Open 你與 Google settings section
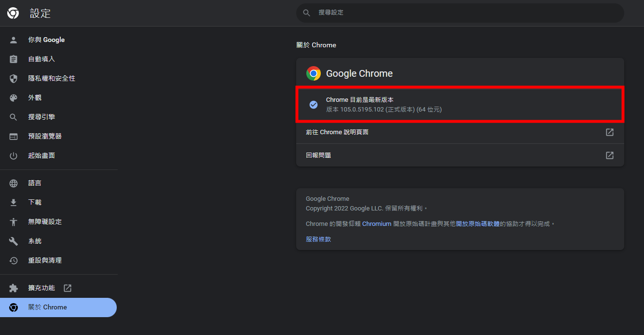Screen dimensions: 644x335 [58, 40]
